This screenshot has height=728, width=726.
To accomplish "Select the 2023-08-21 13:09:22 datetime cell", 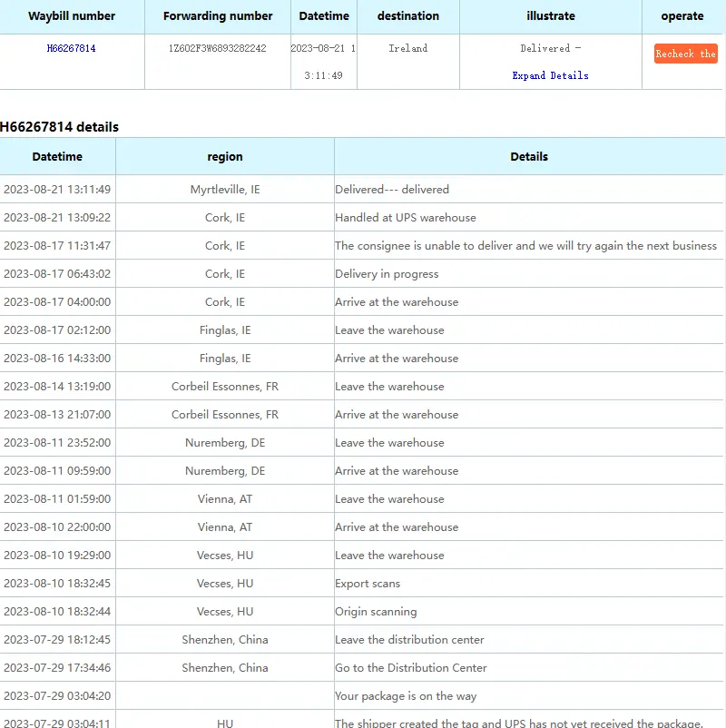I will point(57,218).
